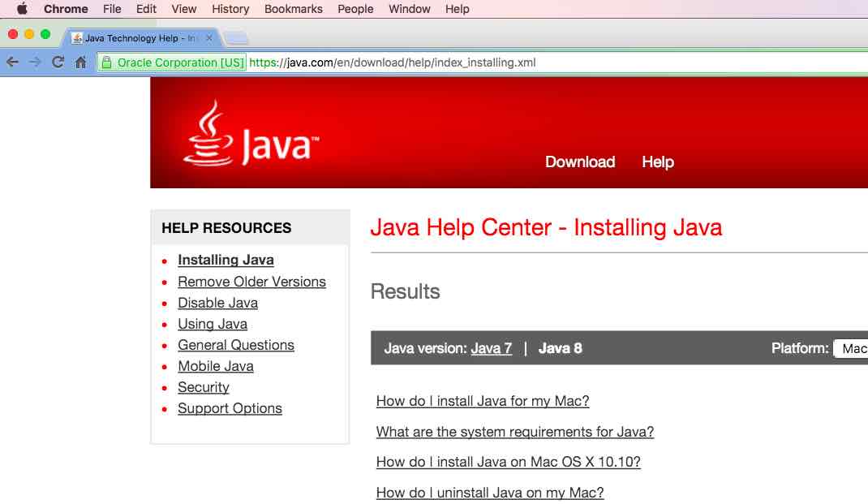Open the Disable Java link
The width and height of the screenshot is (868, 504).
tap(217, 303)
